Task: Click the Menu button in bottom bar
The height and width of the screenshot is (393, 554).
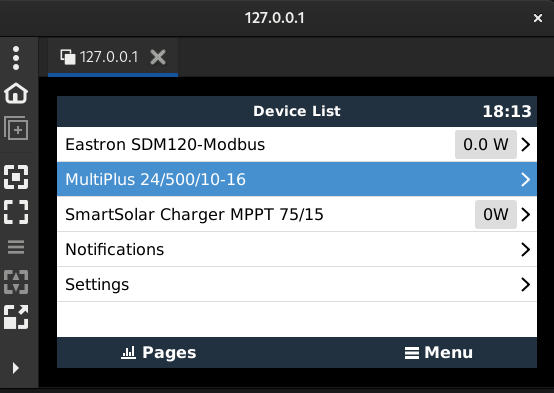Action: pos(438,353)
